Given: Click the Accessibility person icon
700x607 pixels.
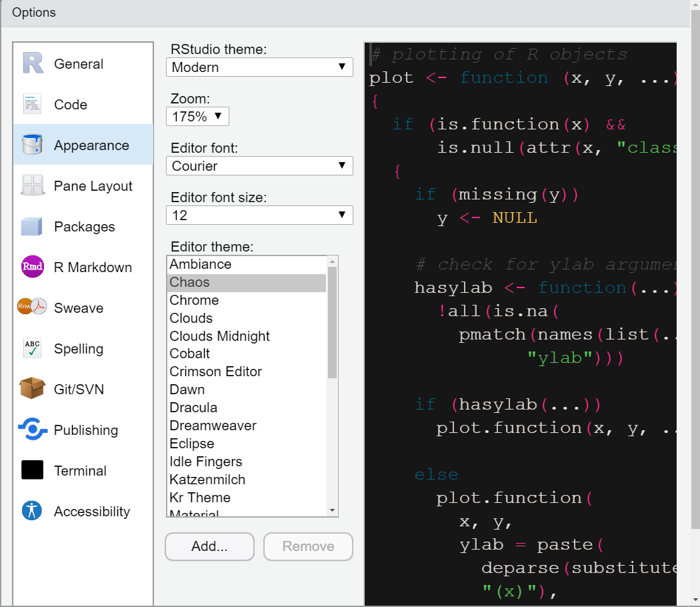Looking at the screenshot, I should (x=32, y=510).
